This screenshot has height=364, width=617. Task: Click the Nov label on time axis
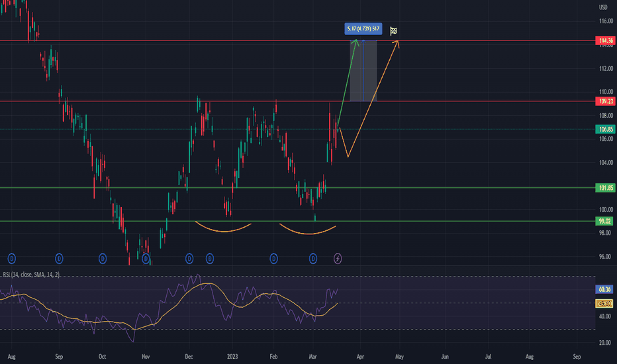[146, 357]
